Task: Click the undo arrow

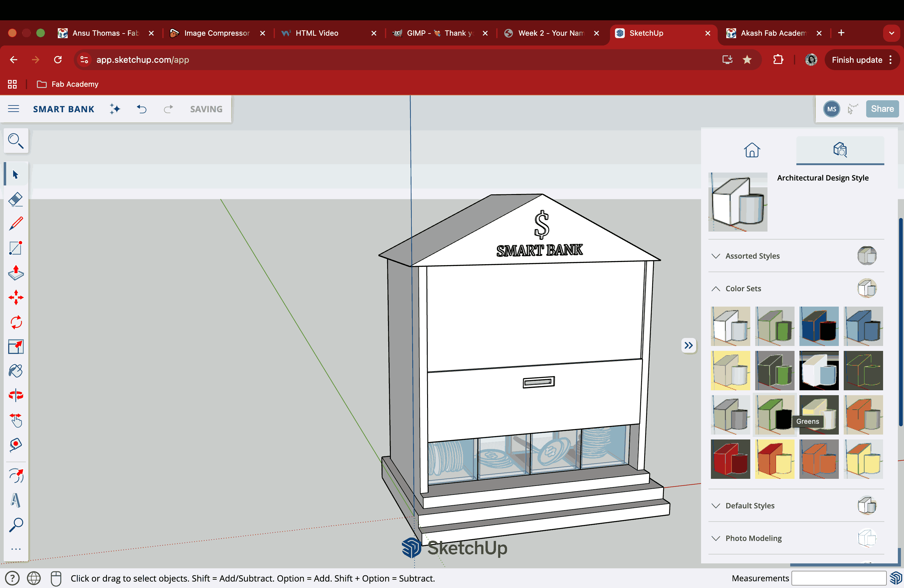Action: point(141,109)
